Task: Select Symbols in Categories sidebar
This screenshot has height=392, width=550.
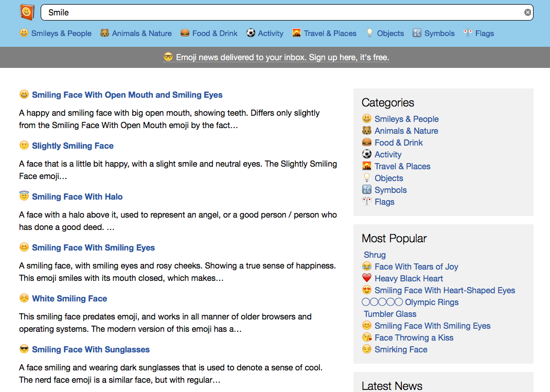Action: 391,190
